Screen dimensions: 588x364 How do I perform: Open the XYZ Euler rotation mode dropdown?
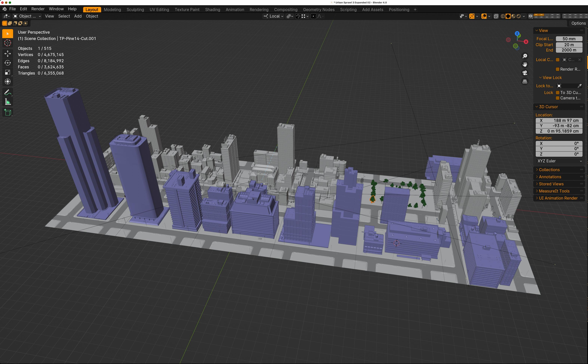tap(559, 161)
